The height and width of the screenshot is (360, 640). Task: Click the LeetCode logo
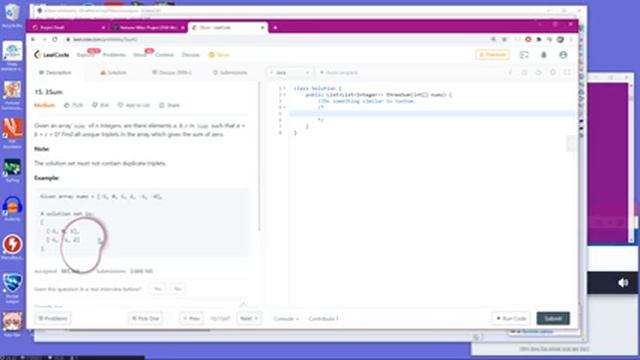(51, 55)
